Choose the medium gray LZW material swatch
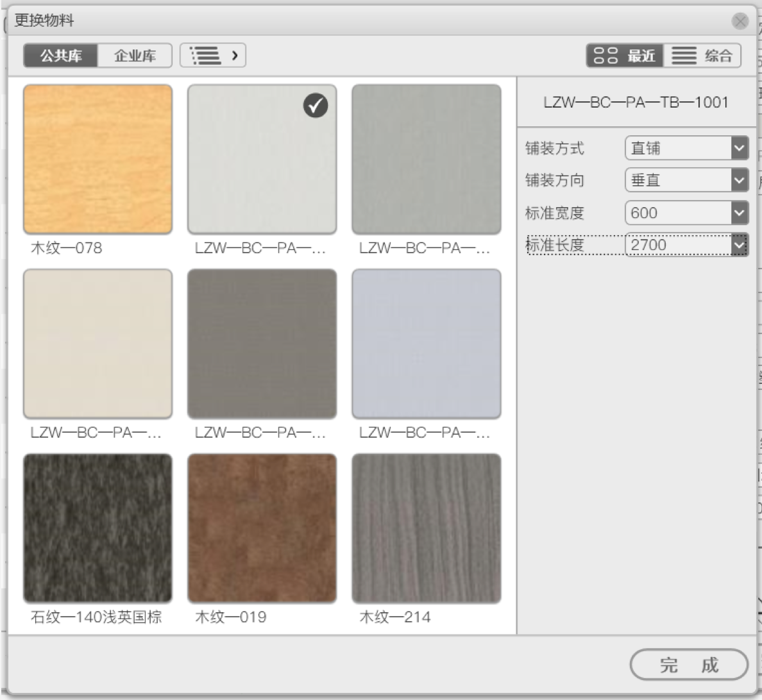The height and width of the screenshot is (700, 762). [x=426, y=160]
